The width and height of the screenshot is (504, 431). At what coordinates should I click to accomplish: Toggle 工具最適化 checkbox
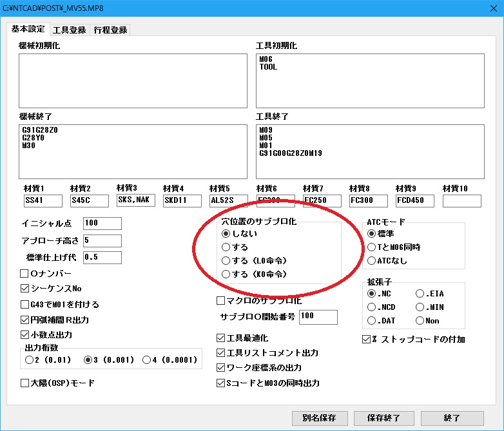220,338
